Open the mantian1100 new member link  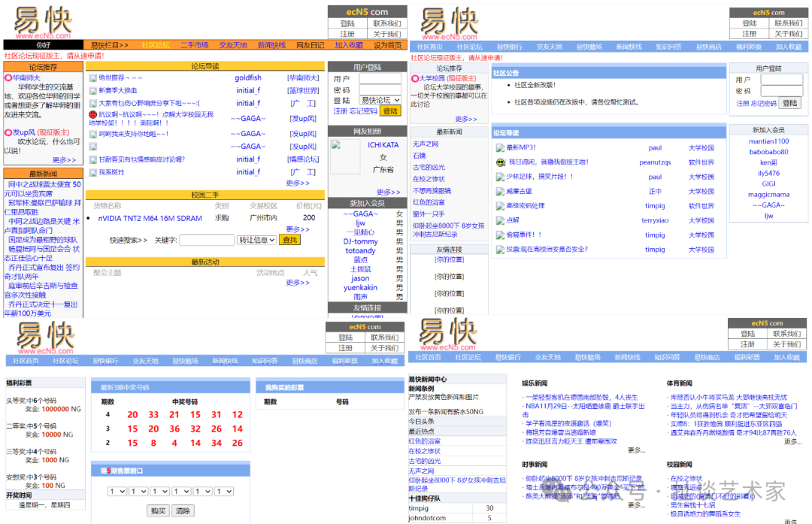[768, 141]
